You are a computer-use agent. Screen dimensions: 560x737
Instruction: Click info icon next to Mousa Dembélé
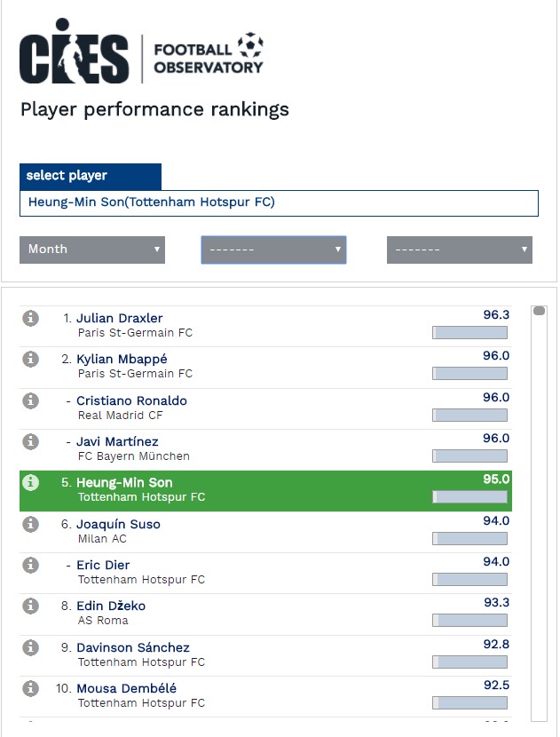pos(30,688)
